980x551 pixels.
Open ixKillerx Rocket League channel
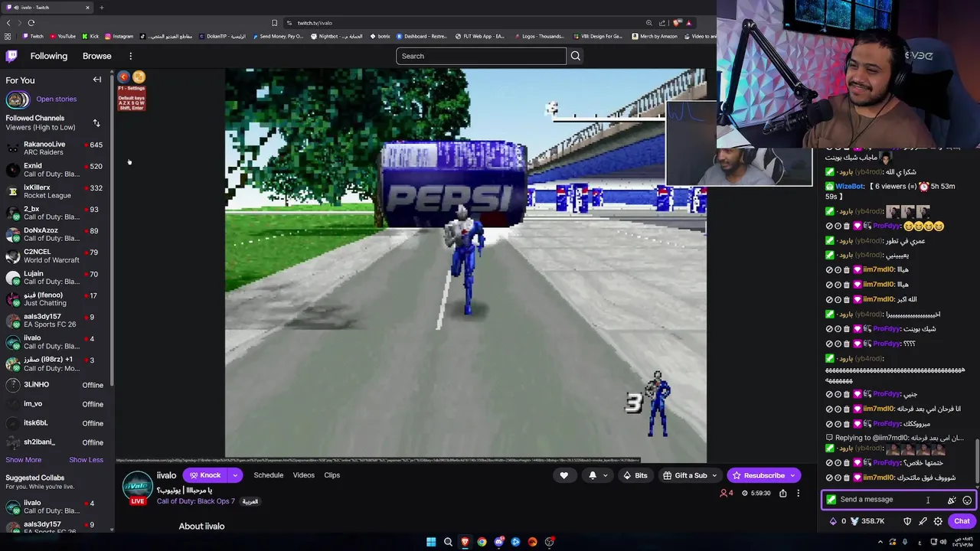pyautogui.click(x=56, y=191)
